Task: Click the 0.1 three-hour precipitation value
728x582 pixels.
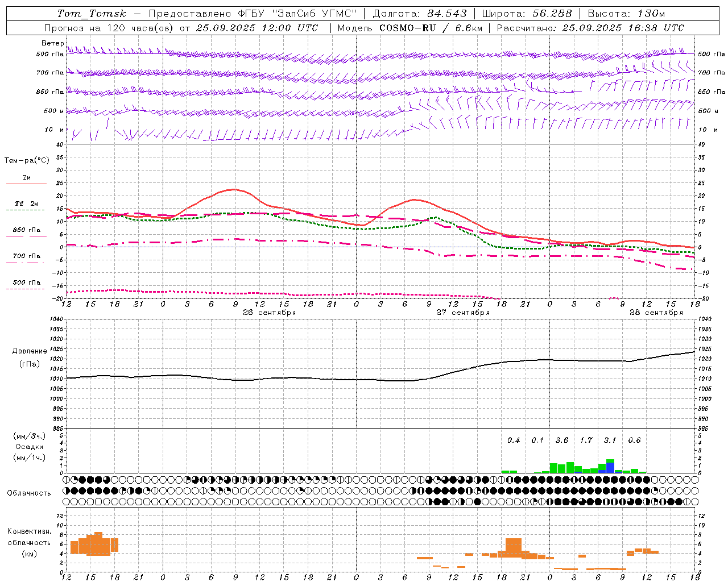Action: pyautogui.click(x=537, y=440)
